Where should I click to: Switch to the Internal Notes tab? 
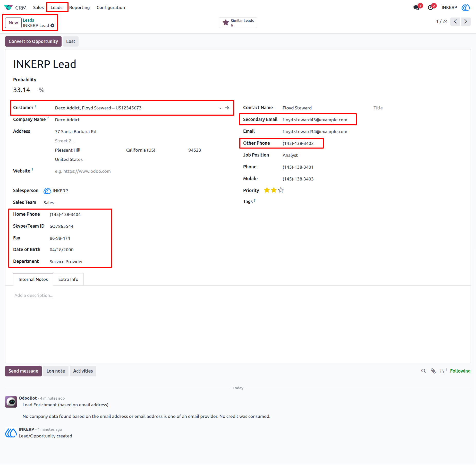pyautogui.click(x=33, y=279)
